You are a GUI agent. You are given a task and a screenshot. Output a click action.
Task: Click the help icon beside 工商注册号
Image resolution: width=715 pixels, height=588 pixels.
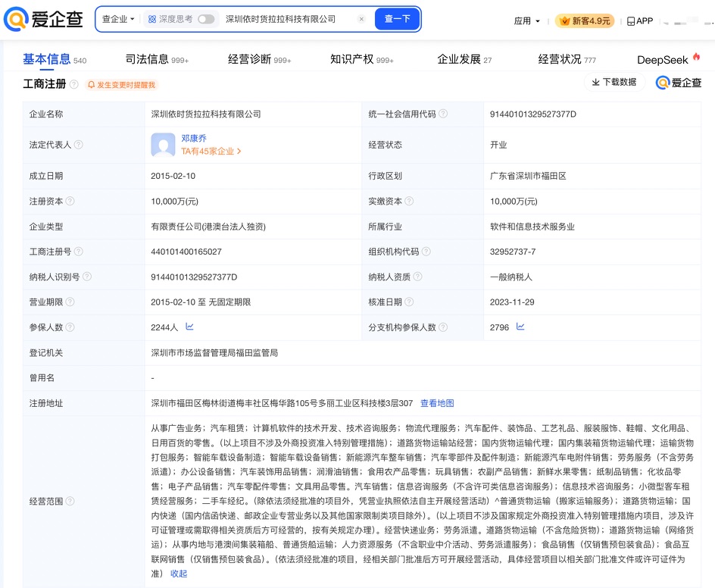[x=79, y=252]
